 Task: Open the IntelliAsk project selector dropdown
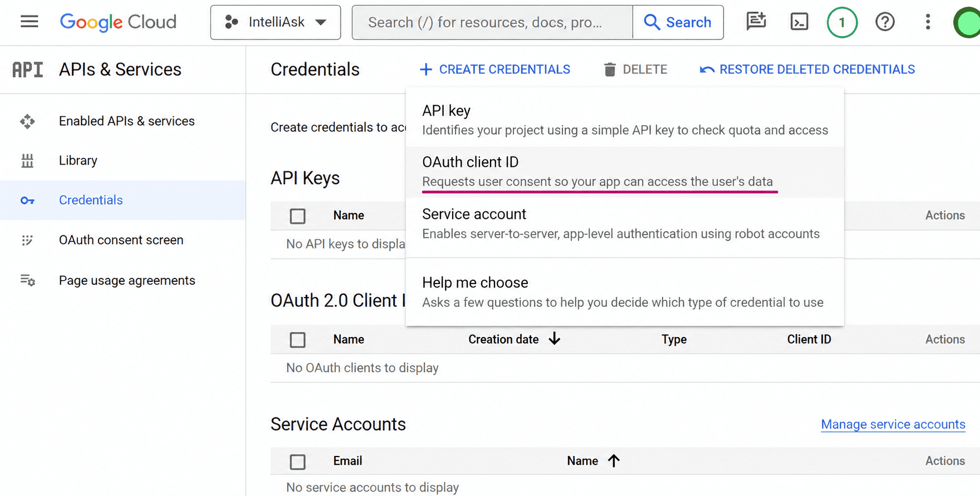coord(275,22)
